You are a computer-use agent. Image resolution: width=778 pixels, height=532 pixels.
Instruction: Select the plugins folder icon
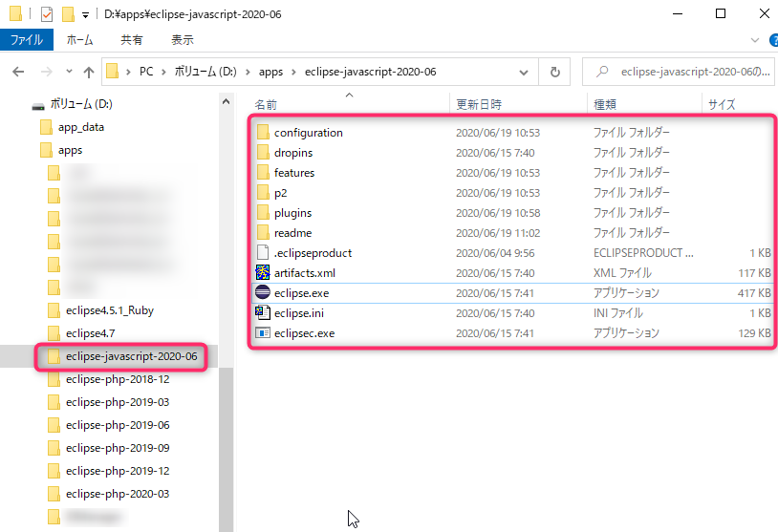263,213
